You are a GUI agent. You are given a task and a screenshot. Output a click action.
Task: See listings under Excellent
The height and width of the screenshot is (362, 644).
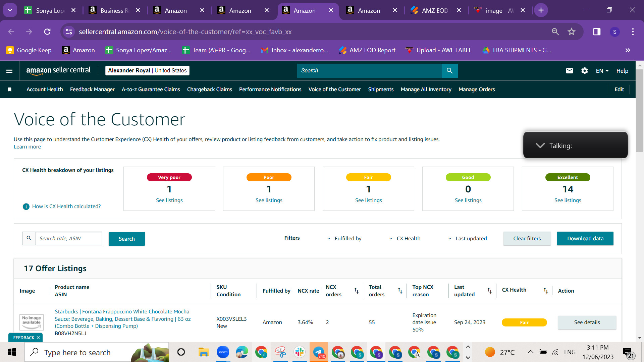coord(568,200)
